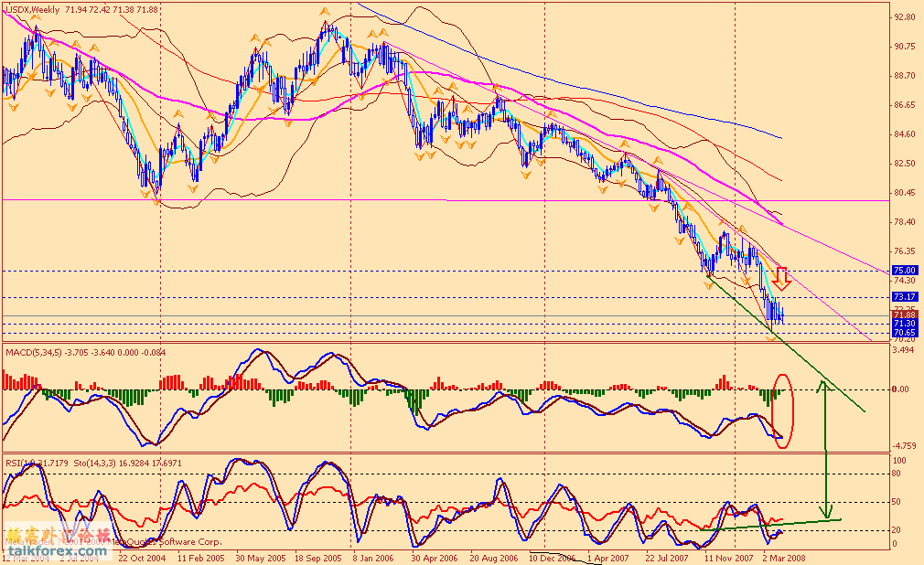
Task: Click the 11 Feb 2005 date label
Action: pyautogui.click(x=201, y=558)
